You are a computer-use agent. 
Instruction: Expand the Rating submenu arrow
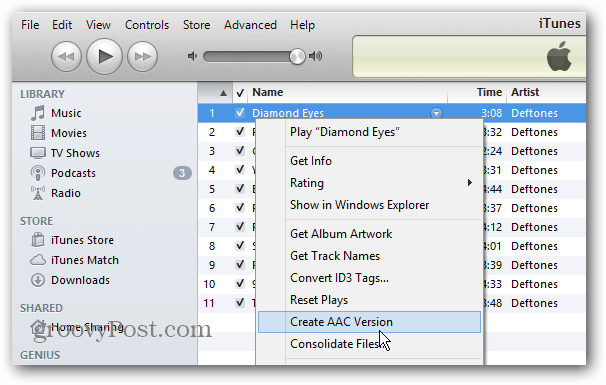pos(470,182)
